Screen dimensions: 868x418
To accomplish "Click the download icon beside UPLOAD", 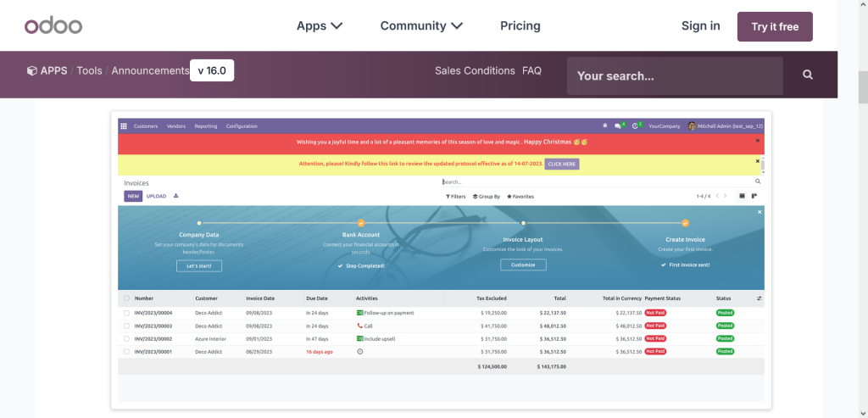I will 176,196.
